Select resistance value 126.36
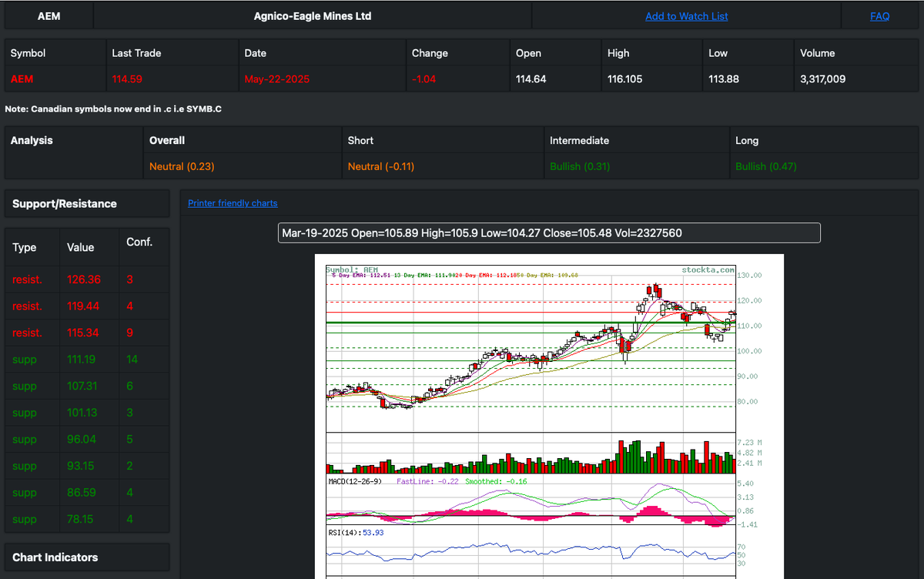Viewport: 924px width, 579px height. pyautogui.click(x=84, y=279)
